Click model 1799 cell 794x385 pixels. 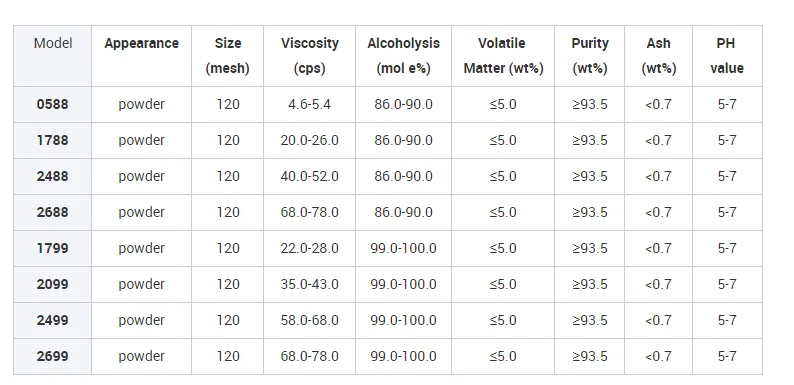(52, 248)
